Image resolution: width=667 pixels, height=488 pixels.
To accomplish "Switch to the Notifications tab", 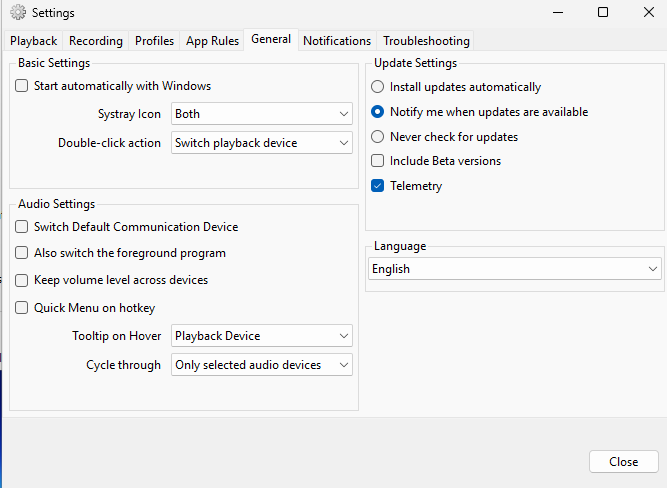I will pyautogui.click(x=337, y=41).
